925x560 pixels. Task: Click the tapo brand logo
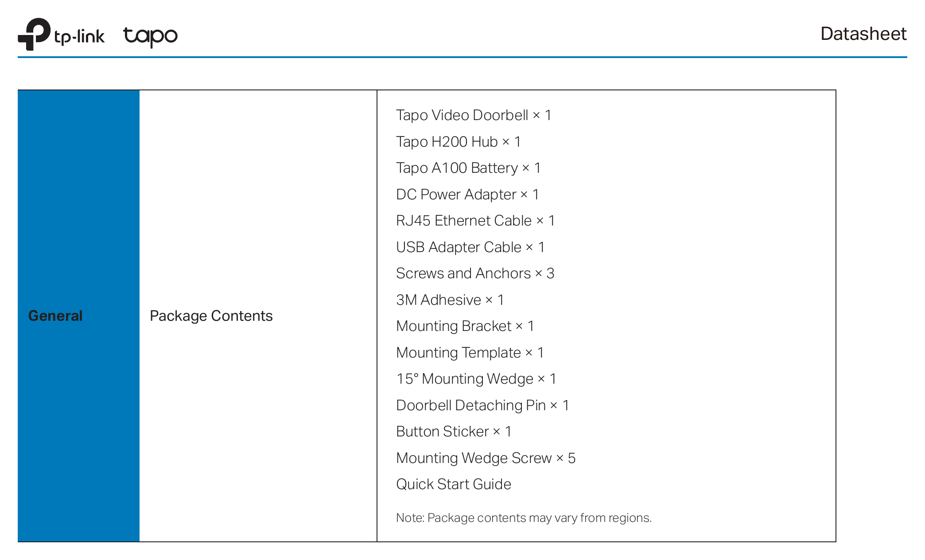[151, 36]
